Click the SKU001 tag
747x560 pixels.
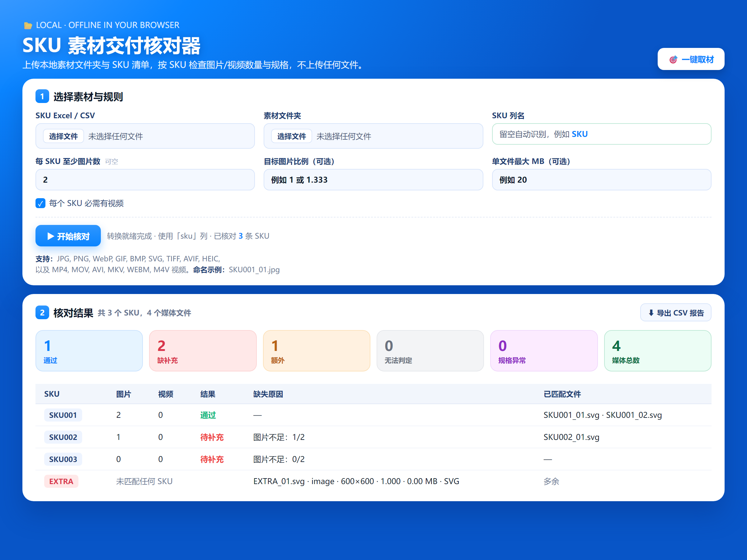(x=63, y=415)
